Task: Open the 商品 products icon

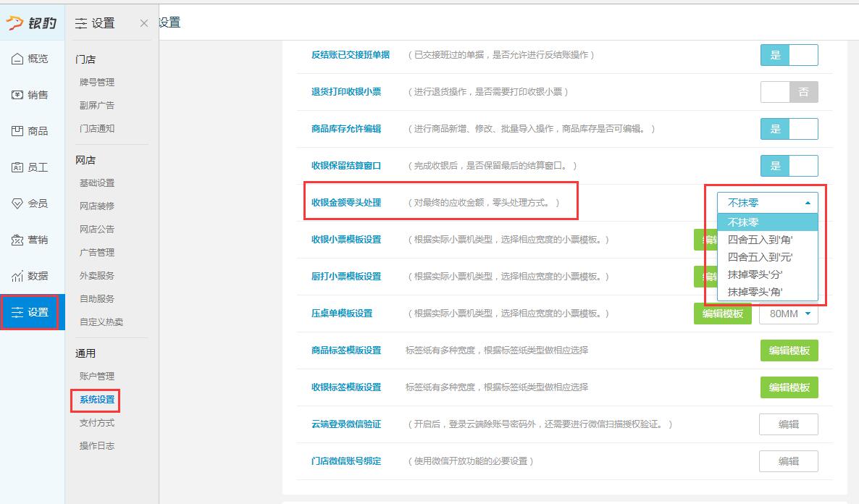Action: pos(17,131)
